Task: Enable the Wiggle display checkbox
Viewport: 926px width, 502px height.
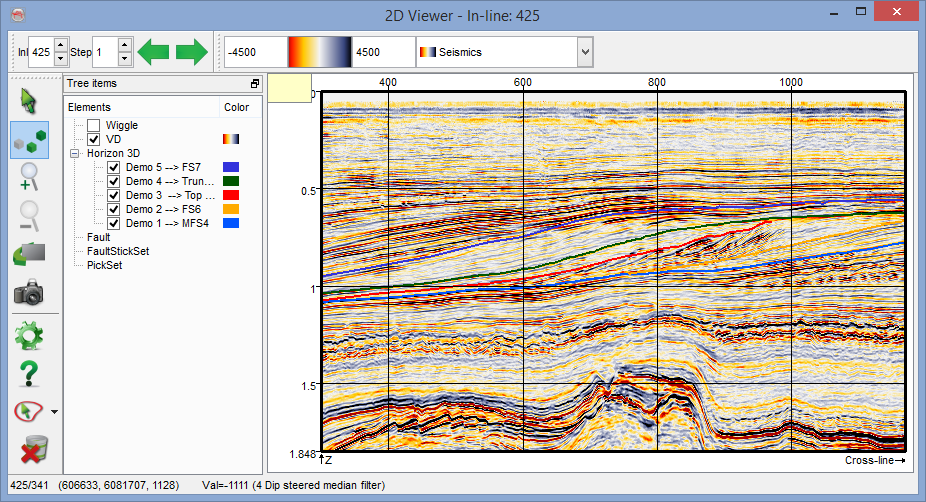Action: 94,125
